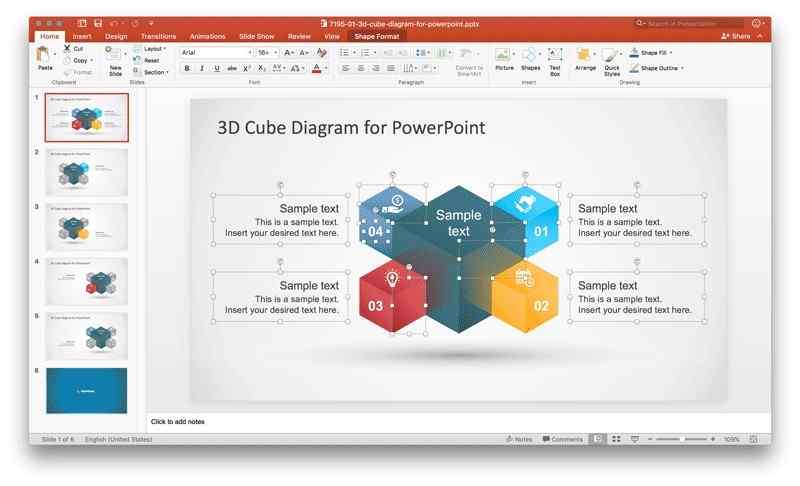Open the Arrange menu
800x486 pixels.
[x=585, y=60]
